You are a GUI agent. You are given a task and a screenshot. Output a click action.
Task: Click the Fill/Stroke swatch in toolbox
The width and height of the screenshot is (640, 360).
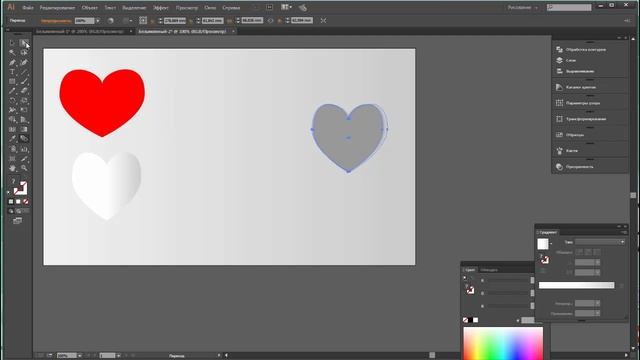point(20,188)
